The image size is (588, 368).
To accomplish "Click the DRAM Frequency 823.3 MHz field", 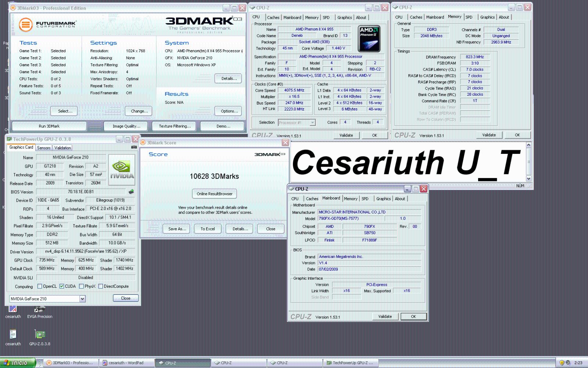I will (475, 57).
